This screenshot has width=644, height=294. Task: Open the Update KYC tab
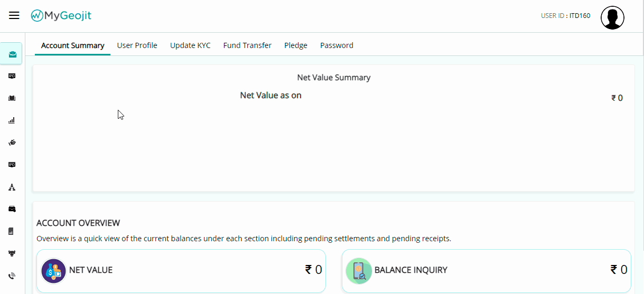pos(190,45)
